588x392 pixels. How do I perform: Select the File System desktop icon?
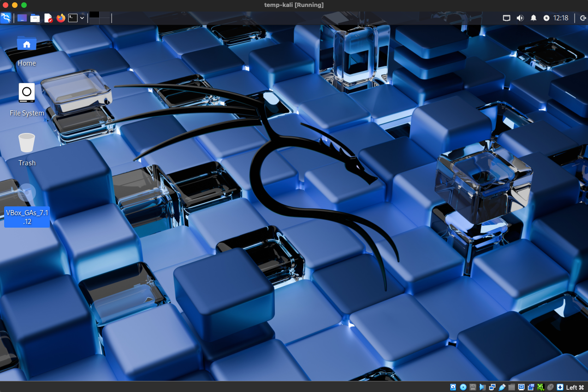(27, 100)
